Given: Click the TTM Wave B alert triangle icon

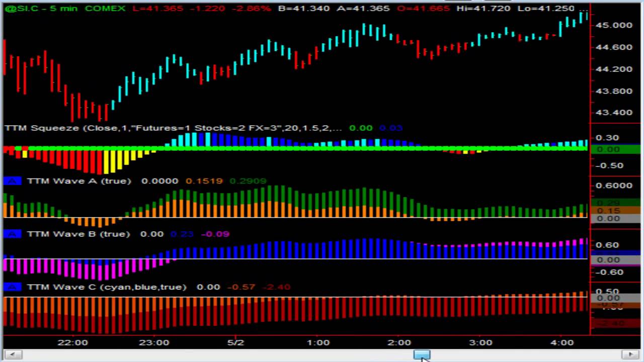Looking at the screenshot, I should pyautogui.click(x=12, y=234).
